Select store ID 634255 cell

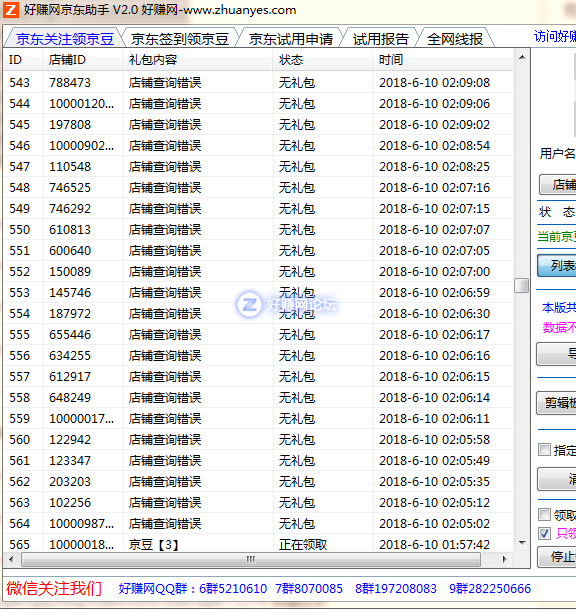(x=70, y=356)
